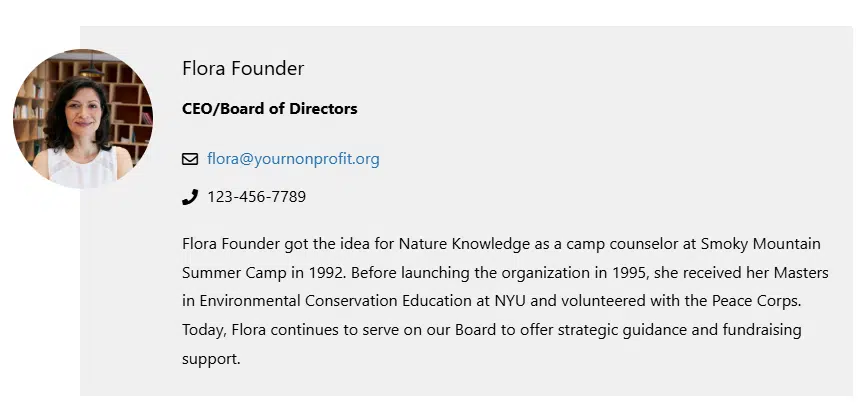Screen dimensions: 866x420
Task: Open the flora@yournonprofit.org email link
Action: tap(293, 159)
